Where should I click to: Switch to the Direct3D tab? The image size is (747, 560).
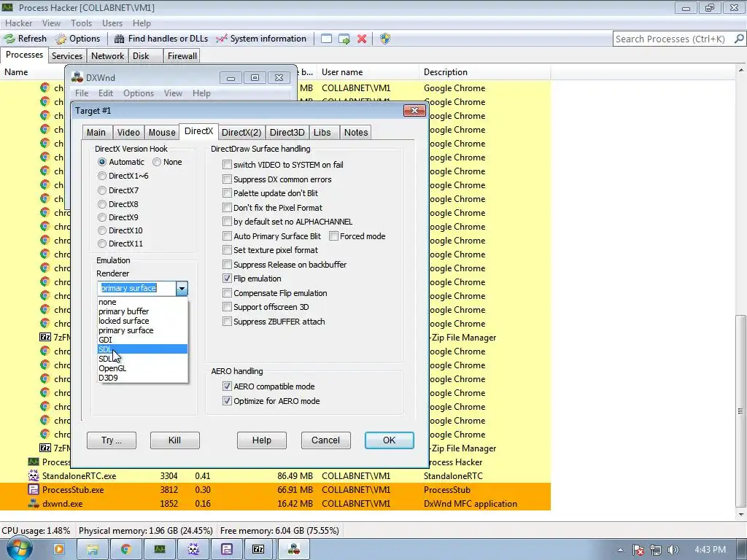click(287, 133)
